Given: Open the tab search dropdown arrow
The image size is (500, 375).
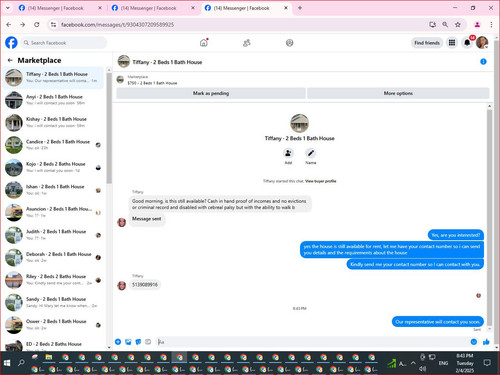Looking at the screenshot, I should tap(8, 8).
